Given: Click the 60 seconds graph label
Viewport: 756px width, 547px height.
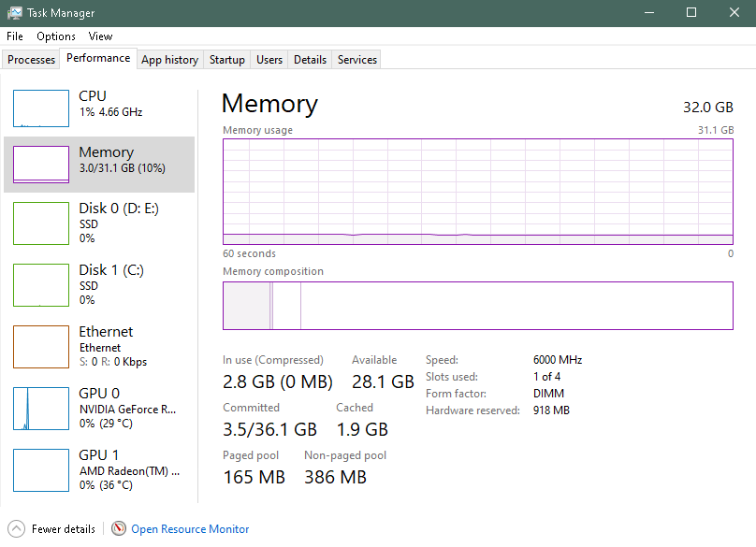Looking at the screenshot, I should (x=249, y=253).
